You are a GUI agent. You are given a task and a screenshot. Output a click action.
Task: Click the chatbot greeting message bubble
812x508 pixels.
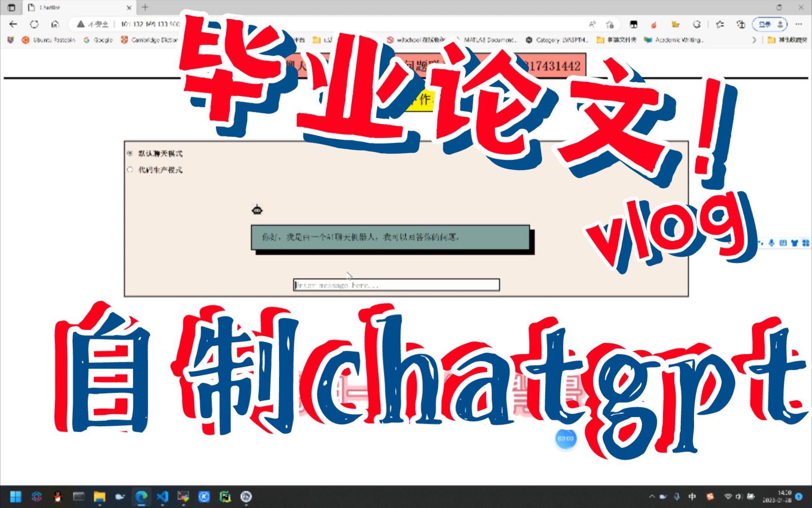390,237
